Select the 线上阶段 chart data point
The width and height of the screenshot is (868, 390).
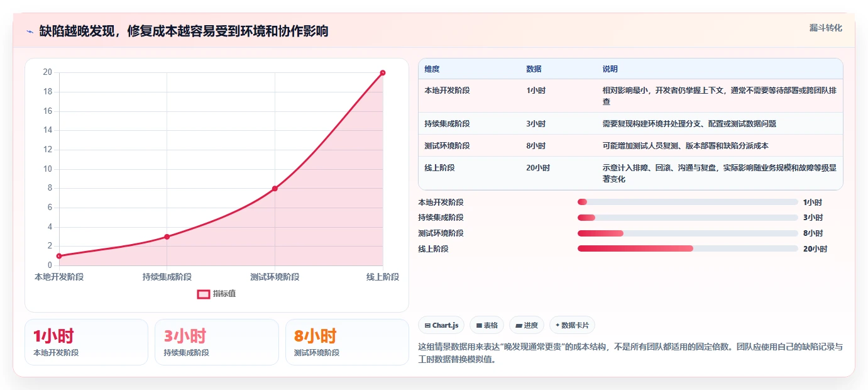point(383,73)
